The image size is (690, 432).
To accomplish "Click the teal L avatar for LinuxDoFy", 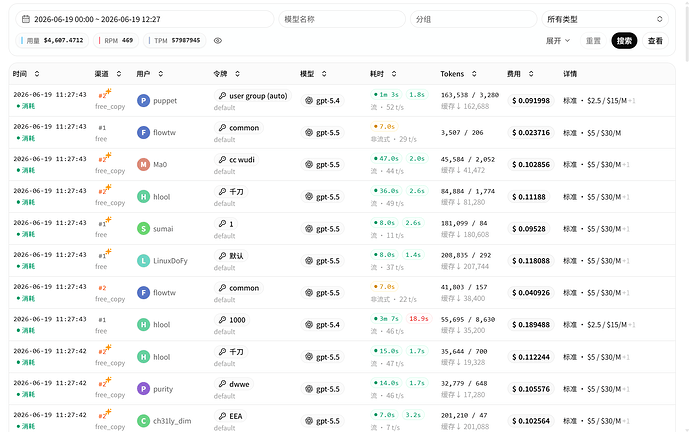I will point(143,261).
